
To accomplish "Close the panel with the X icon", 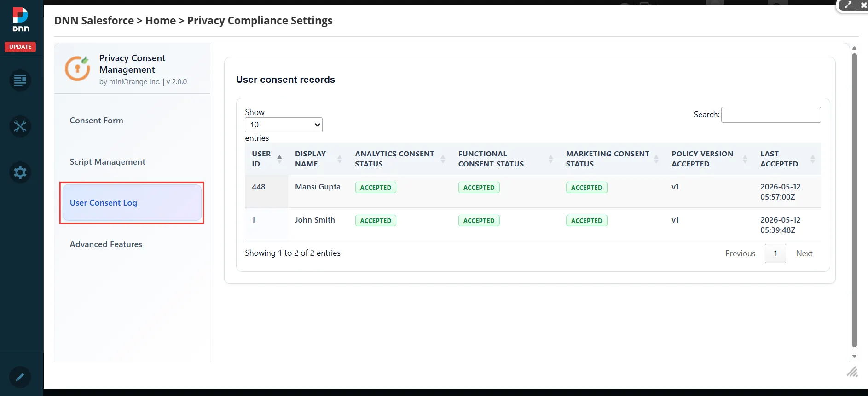I will click(x=863, y=6).
